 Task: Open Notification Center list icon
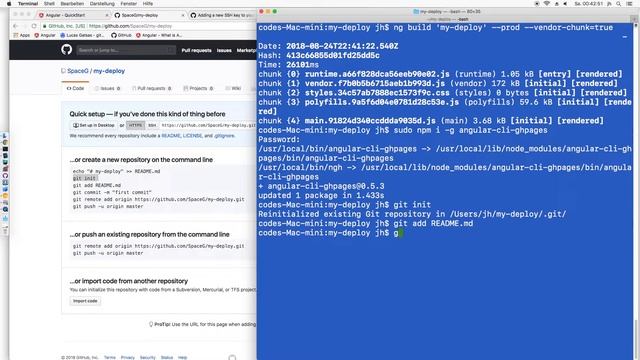click(x=629, y=3)
